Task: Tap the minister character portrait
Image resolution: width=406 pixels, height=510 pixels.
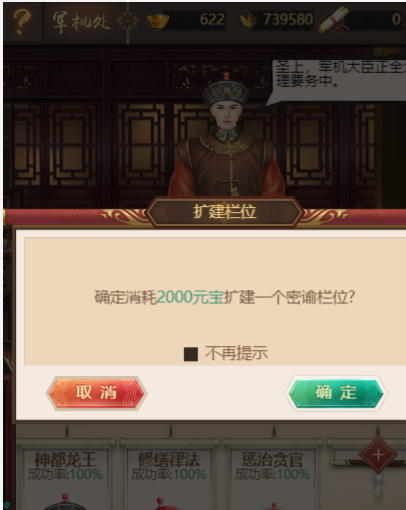Action: coord(227,136)
